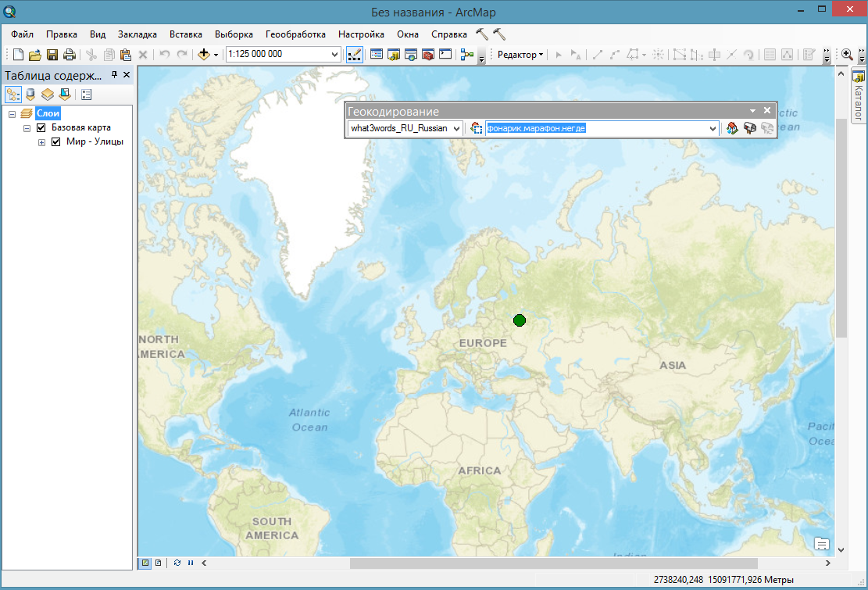
Task: Open the Геообработка menu
Action: [295, 34]
